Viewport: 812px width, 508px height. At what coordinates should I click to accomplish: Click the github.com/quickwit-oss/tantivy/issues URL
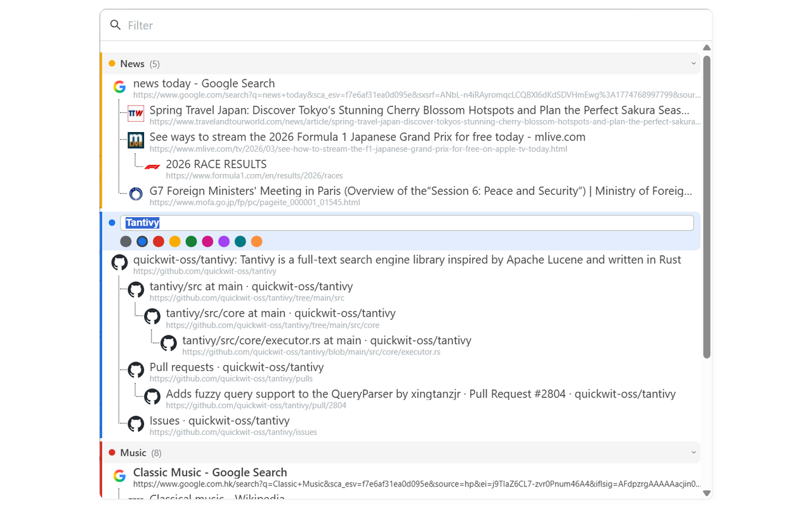coord(233,432)
